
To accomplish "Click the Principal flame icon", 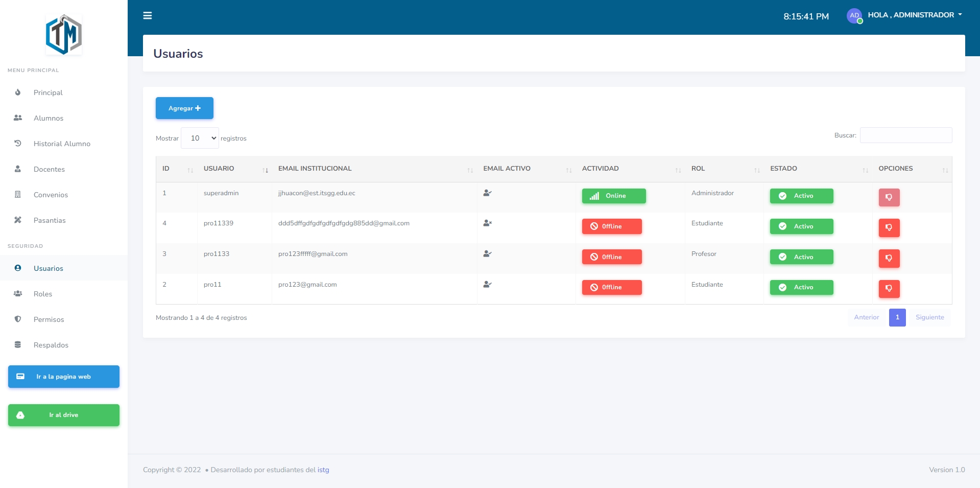I will (18, 92).
